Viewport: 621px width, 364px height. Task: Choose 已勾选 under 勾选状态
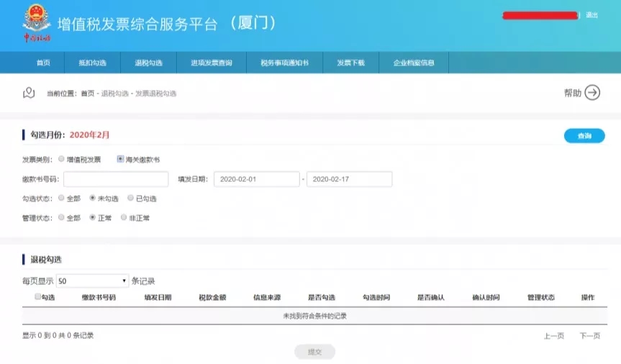click(x=130, y=198)
